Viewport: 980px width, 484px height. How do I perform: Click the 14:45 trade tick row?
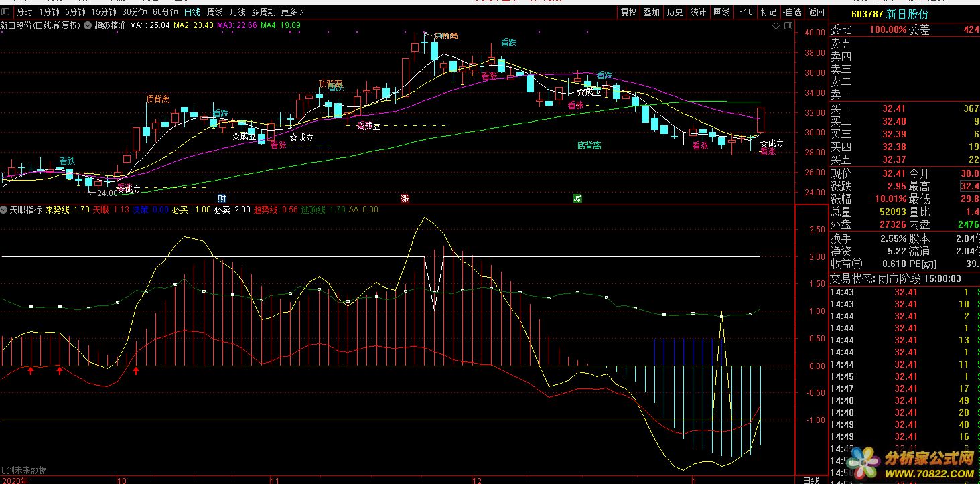(x=904, y=376)
